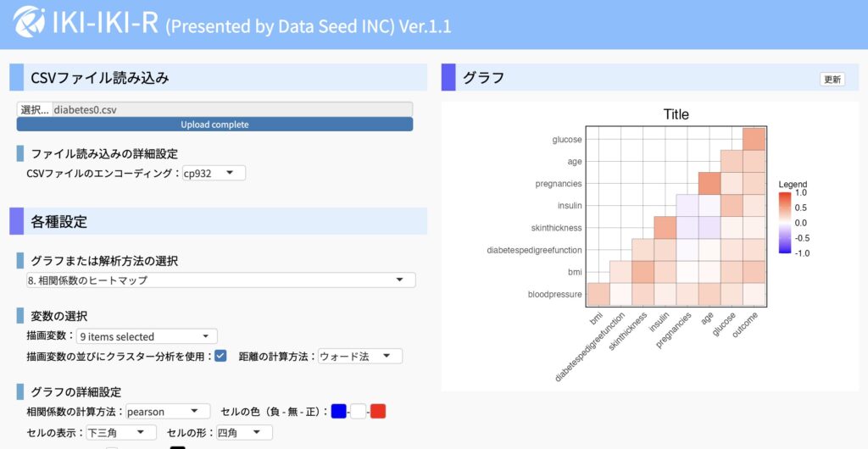Viewport: 868px width, 449px height.
Task: Click the heatmap's top glucose-outcome cell
Action: (754, 139)
